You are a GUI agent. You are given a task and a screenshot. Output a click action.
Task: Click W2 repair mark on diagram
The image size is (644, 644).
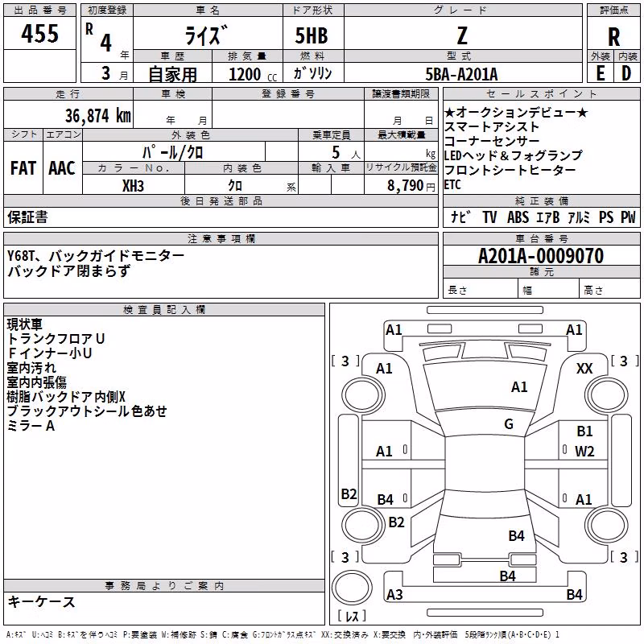[x=584, y=452]
